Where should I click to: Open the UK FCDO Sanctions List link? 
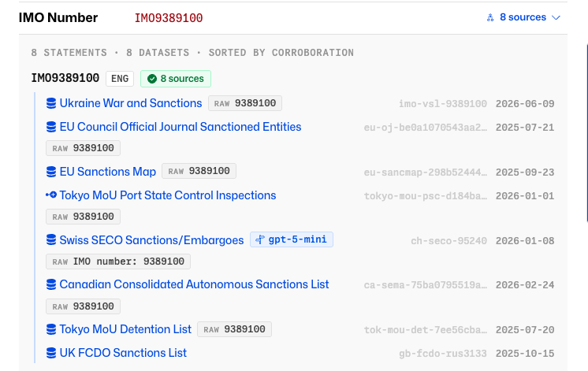click(x=123, y=353)
